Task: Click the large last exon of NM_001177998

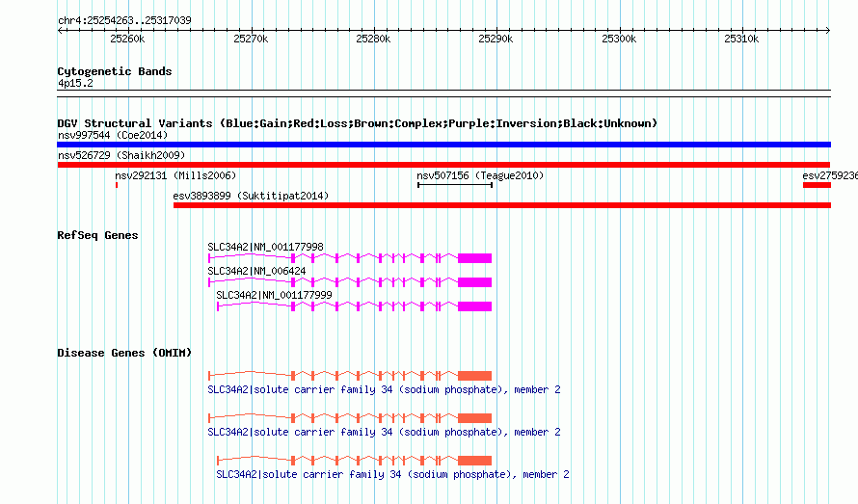Action: [x=475, y=258]
